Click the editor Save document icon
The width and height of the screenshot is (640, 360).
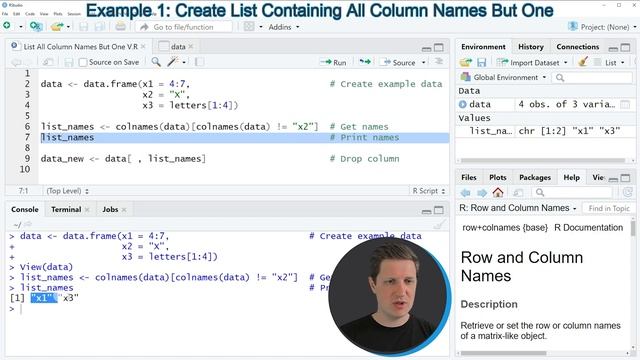click(69, 62)
